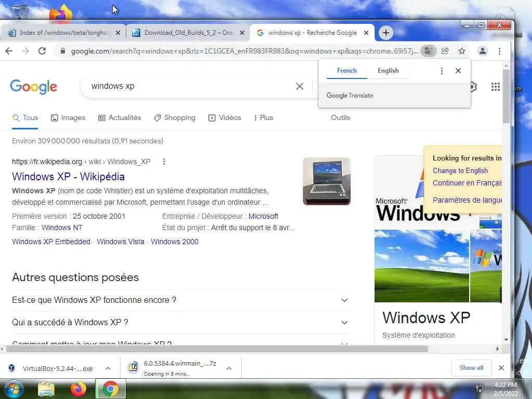The height and width of the screenshot is (399, 532).
Task: Open the Windows 2000 link
Action: pyautogui.click(x=175, y=242)
